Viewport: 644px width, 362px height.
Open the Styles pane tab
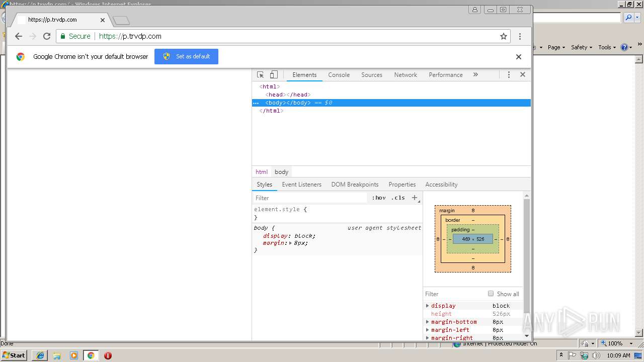click(264, 185)
